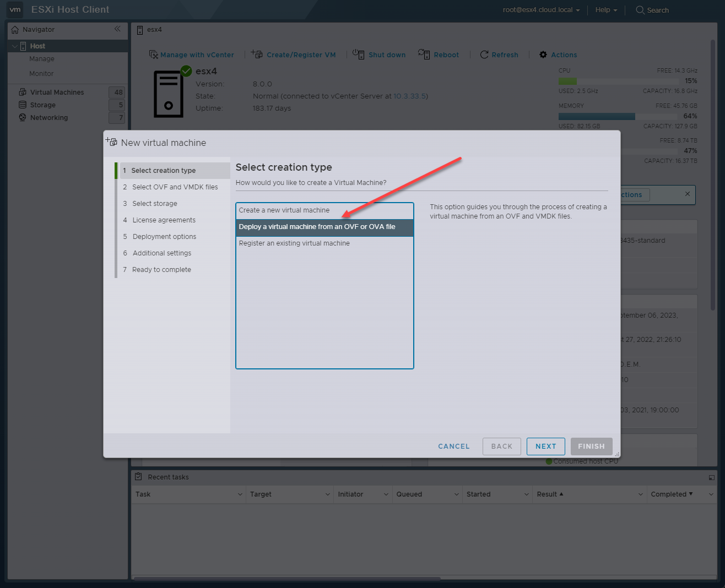Go to step 5 Deployment options
Image resolution: width=725 pixels, height=588 pixels.
pos(174,237)
